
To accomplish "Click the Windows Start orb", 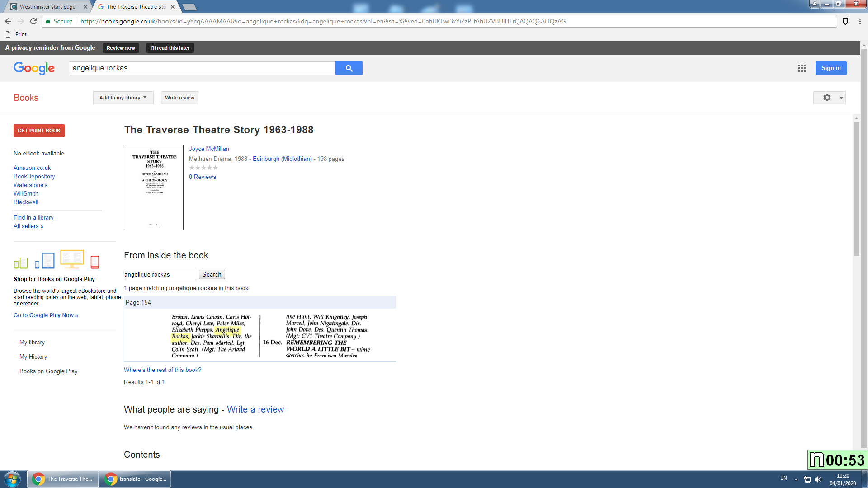I will (12, 479).
